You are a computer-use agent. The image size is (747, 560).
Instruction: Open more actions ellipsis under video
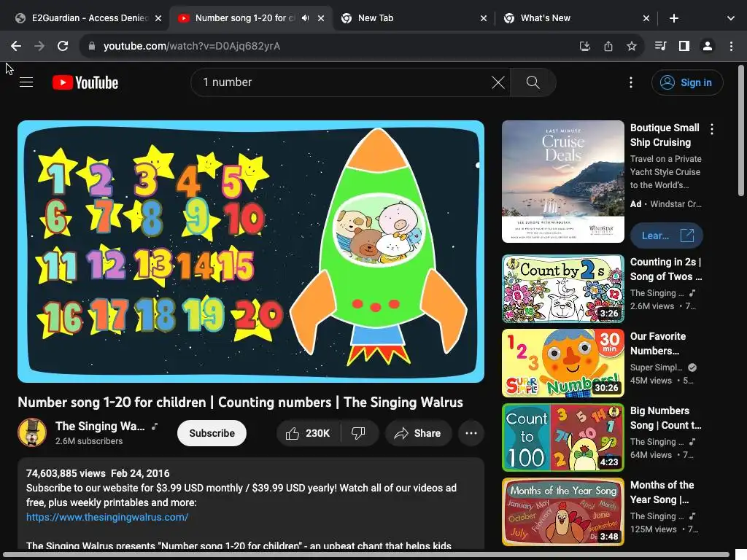click(x=471, y=433)
